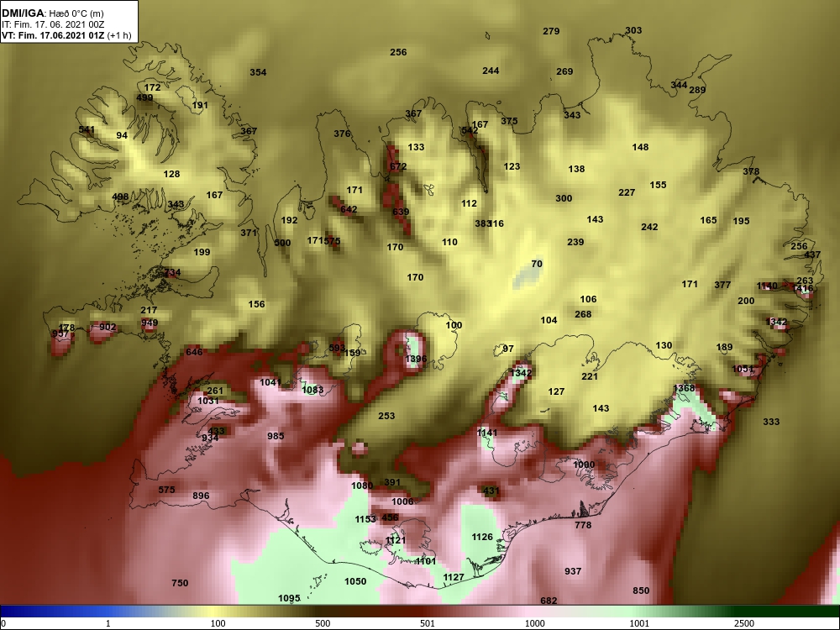Click the map value 541
The image size is (840, 630).
(87, 129)
